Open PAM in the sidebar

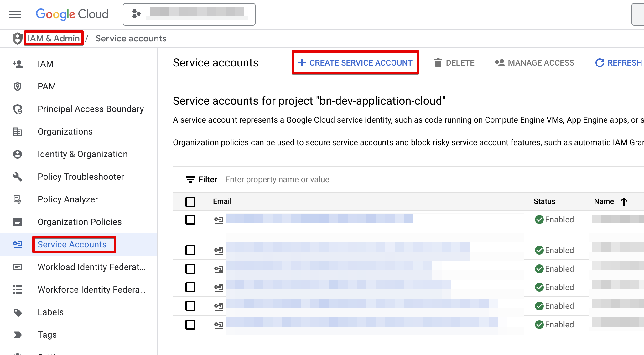pyautogui.click(x=47, y=86)
